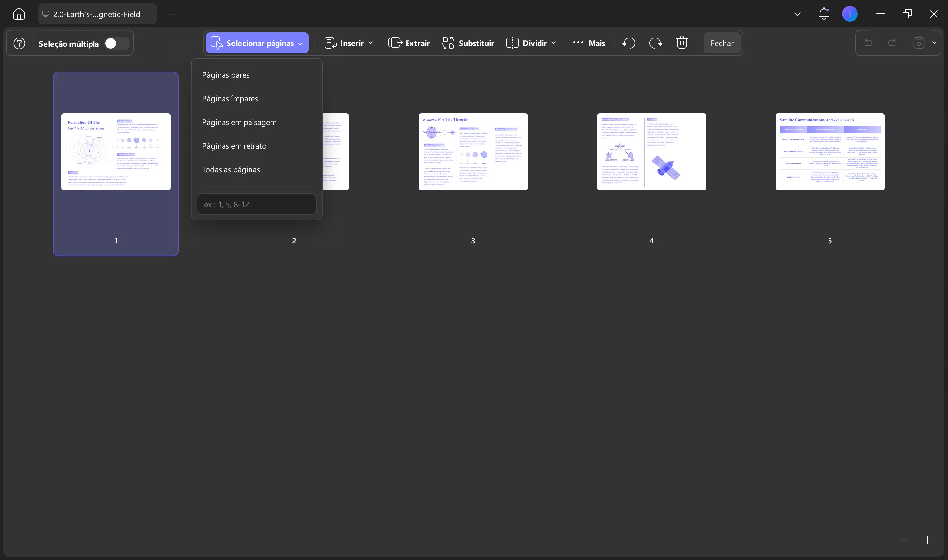Screen dimensions: 948x560
Task: Select the page 3 thumbnail
Action: tap(473, 151)
